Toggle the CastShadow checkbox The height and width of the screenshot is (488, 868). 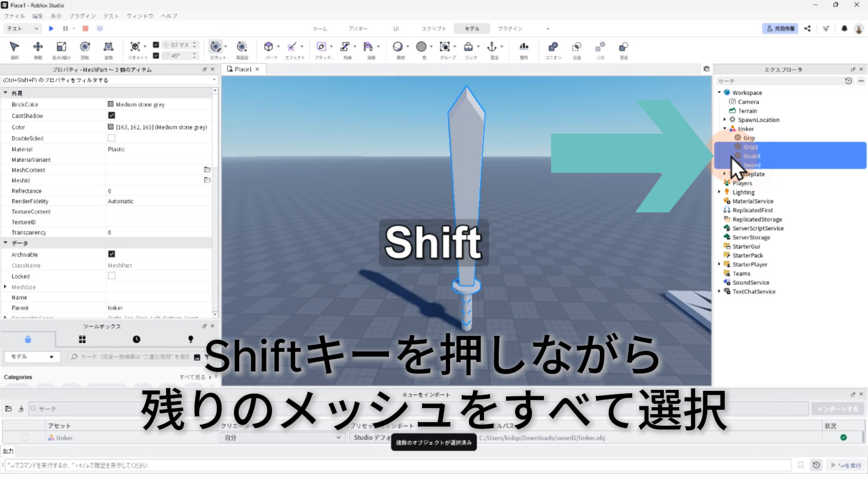[x=111, y=116]
